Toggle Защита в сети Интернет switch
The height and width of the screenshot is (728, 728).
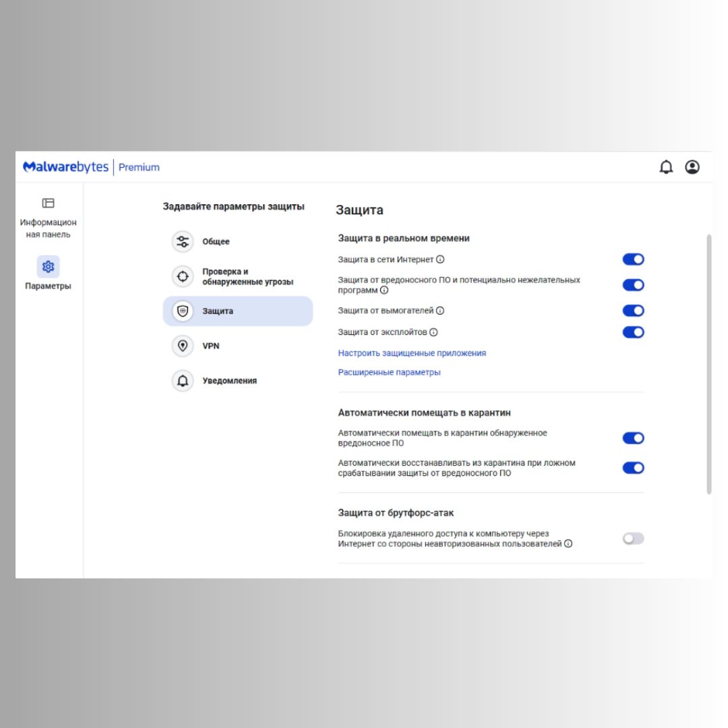pyautogui.click(x=633, y=260)
